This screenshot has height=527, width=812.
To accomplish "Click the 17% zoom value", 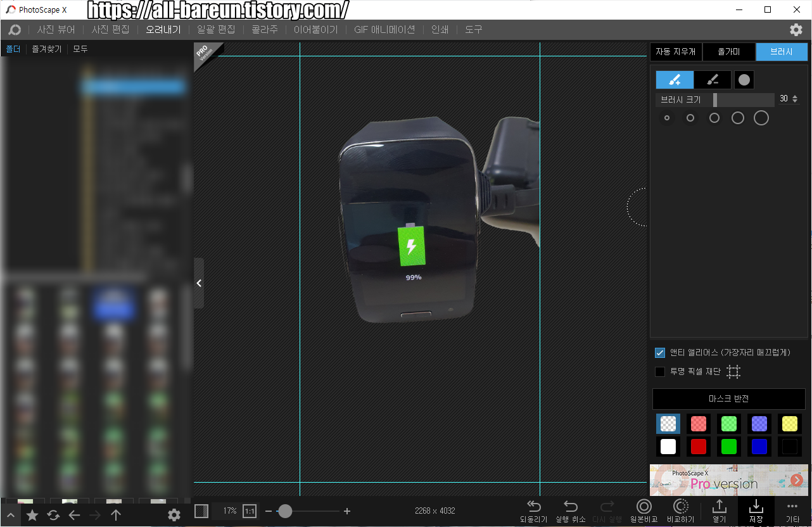I will [229, 511].
